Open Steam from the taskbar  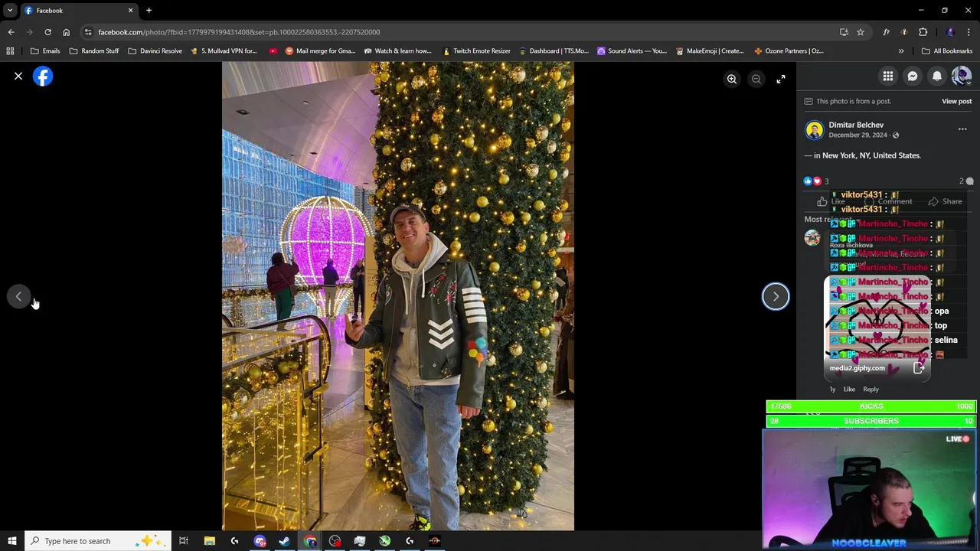tap(285, 541)
